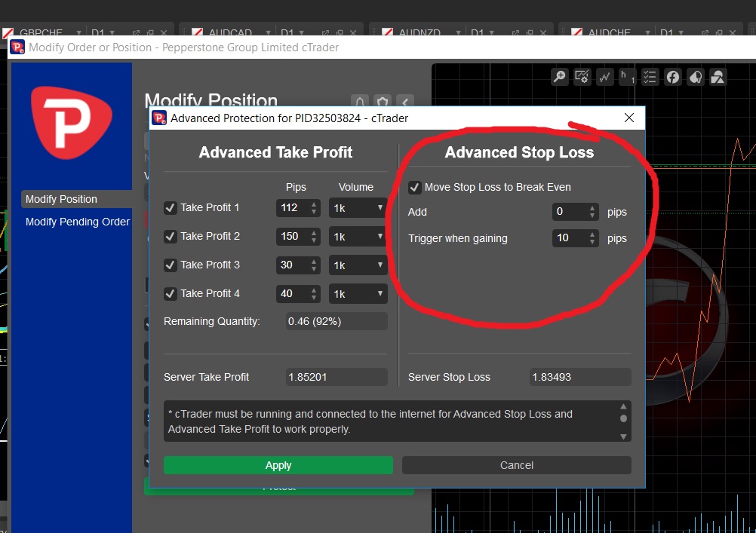Image resolution: width=756 pixels, height=533 pixels.
Task: Click the Take Profit 2 pips field showing 150
Action: click(293, 237)
